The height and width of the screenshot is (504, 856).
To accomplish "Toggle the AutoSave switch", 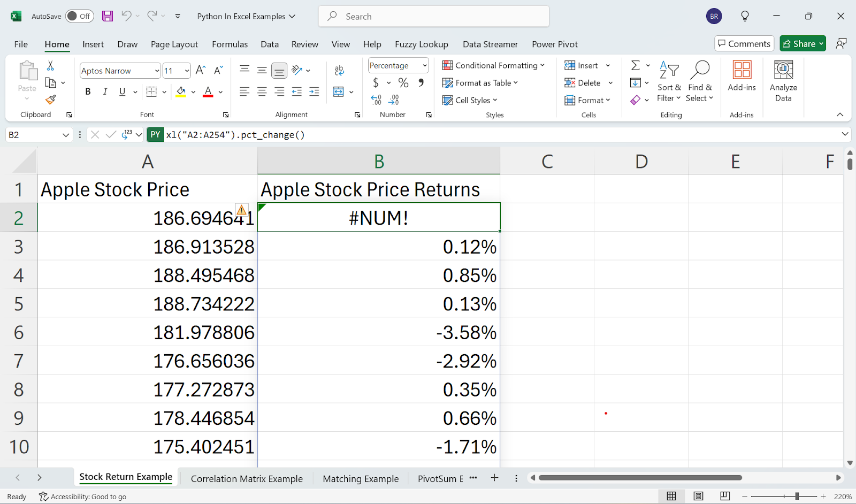I will coord(79,16).
